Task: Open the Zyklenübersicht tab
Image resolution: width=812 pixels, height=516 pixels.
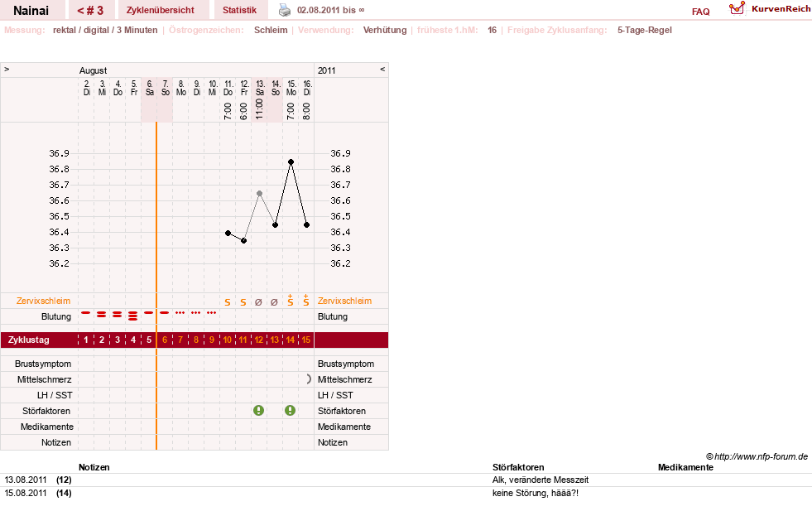Action: [x=160, y=10]
